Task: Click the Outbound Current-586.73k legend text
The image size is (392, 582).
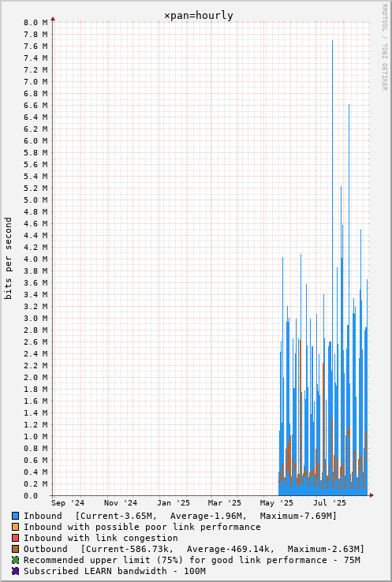Action: 127,549
